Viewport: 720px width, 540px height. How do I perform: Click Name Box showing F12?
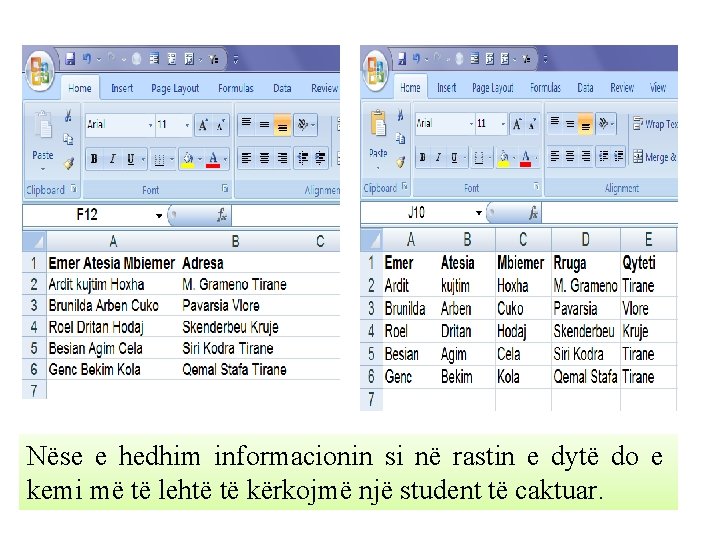(87, 215)
